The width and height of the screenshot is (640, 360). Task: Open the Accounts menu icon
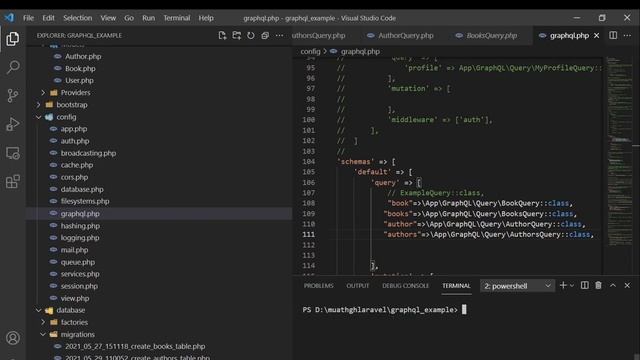pos(13,338)
